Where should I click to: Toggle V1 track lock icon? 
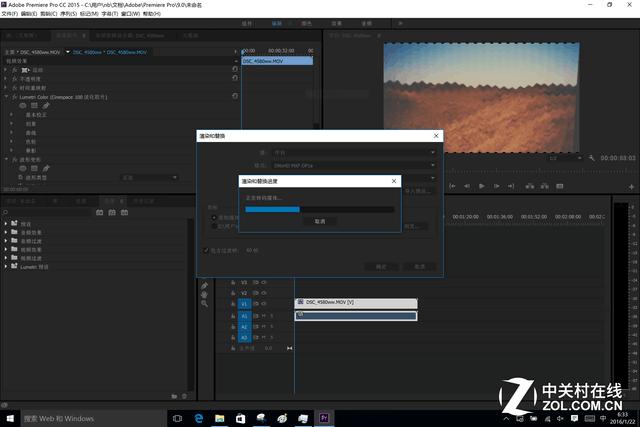(x=233, y=304)
